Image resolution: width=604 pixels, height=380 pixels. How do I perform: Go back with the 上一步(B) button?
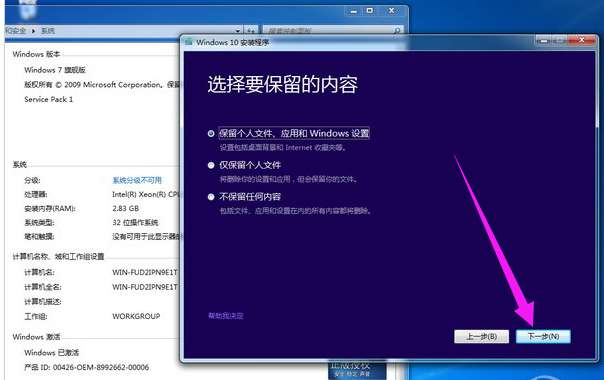coord(482,336)
